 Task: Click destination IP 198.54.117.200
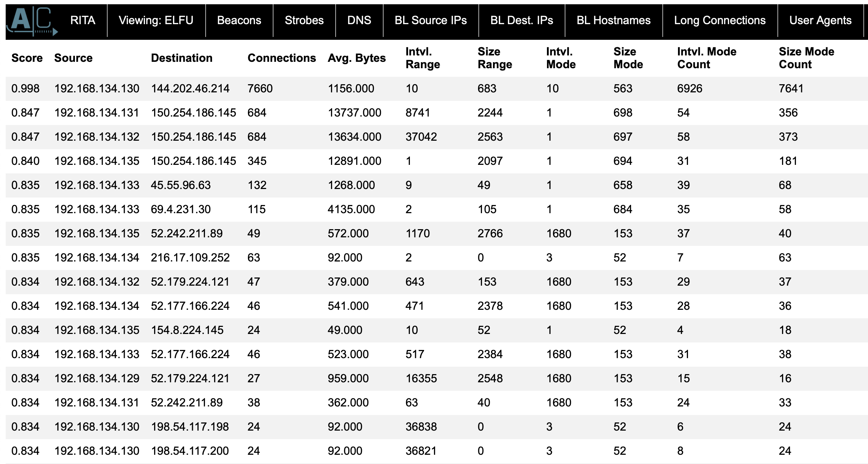[190, 451]
